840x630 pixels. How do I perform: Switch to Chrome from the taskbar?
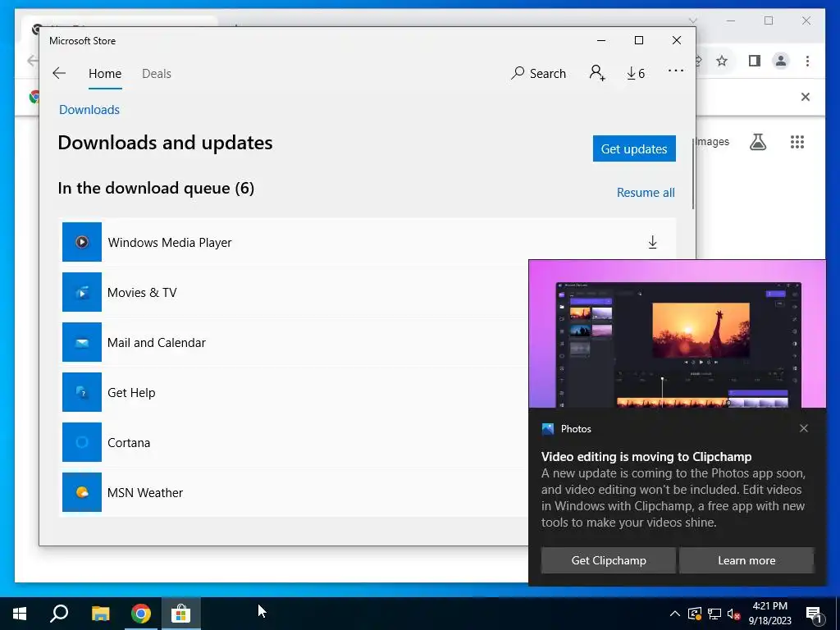coord(141,614)
